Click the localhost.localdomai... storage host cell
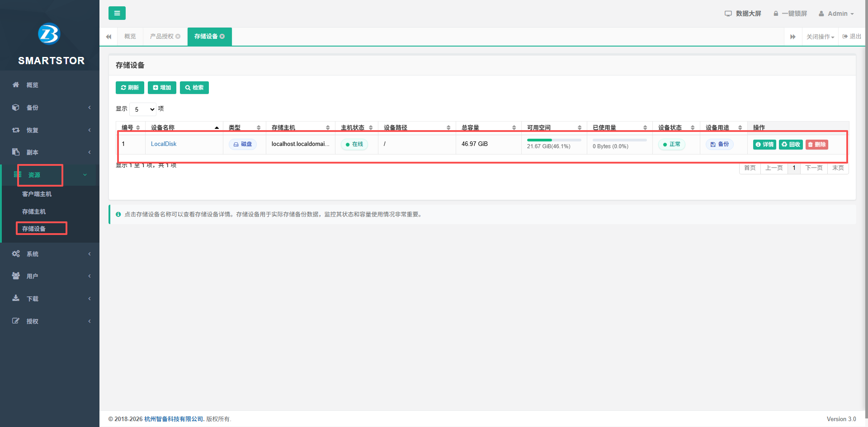The height and width of the screenshot is (427, 868). pyautogui.click(x=300, y=144)
